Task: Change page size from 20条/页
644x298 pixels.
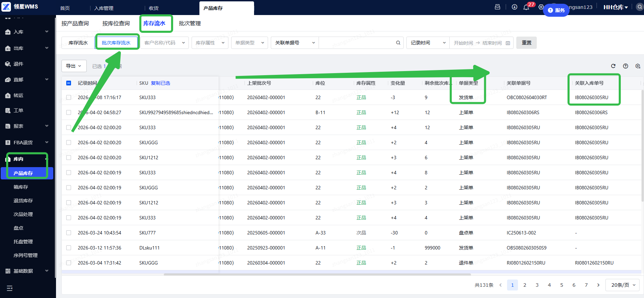Action: point(622,285)
